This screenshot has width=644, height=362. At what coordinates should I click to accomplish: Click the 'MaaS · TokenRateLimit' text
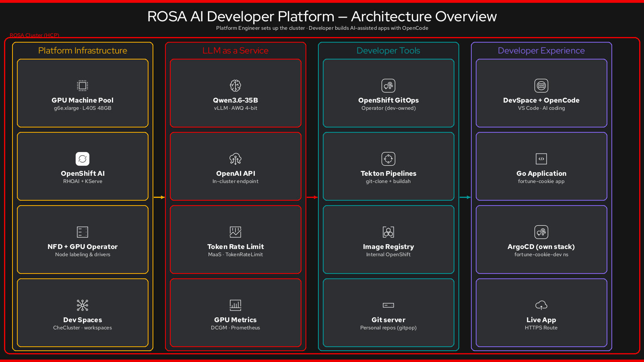[x=235, y=255]
